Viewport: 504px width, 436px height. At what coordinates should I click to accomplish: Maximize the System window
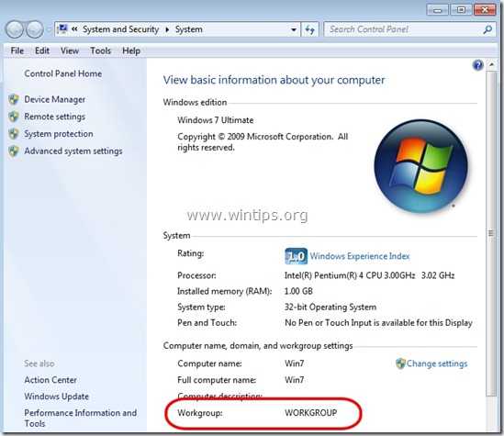pos(461,10)
